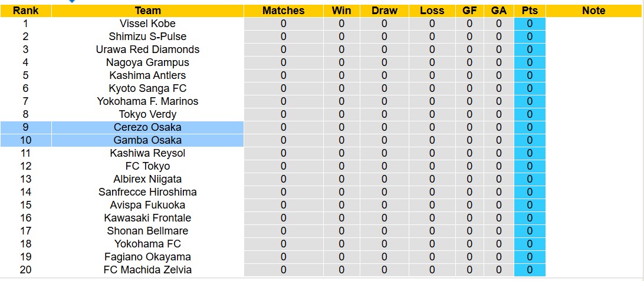The width and height of the screenshot is (644, 281).
Task: Select Yokohama F. Marinos in the table
Action: [x=147, y=101]
